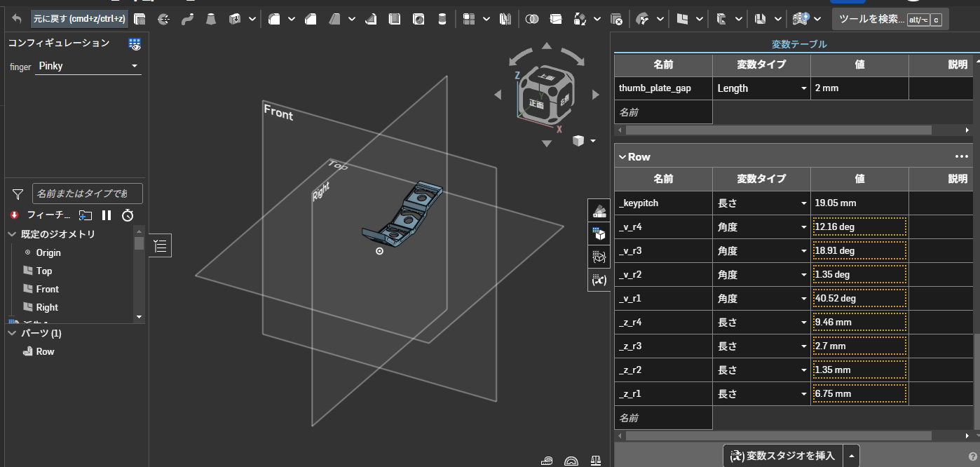Collapse the 既定のジオメトリ tree group
The width and height of the screenshot is (980, 467).
coord(12,234)
